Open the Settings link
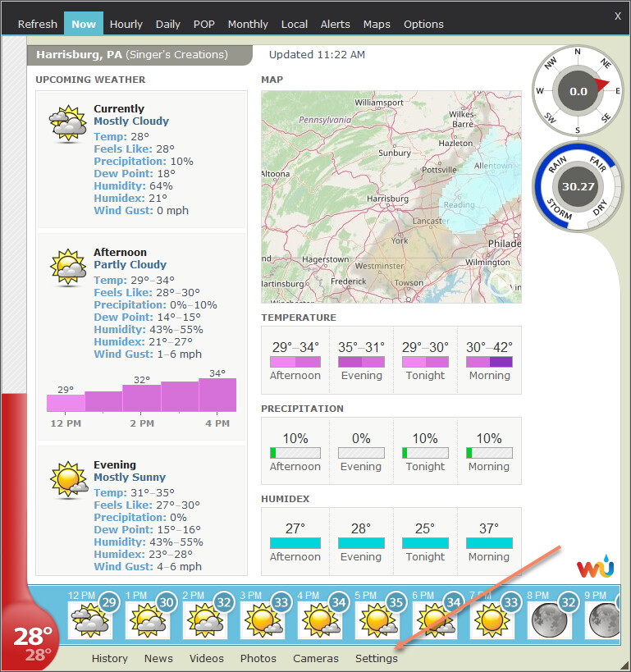The width and height of the screenshot is (631, 672). (377, 658)
